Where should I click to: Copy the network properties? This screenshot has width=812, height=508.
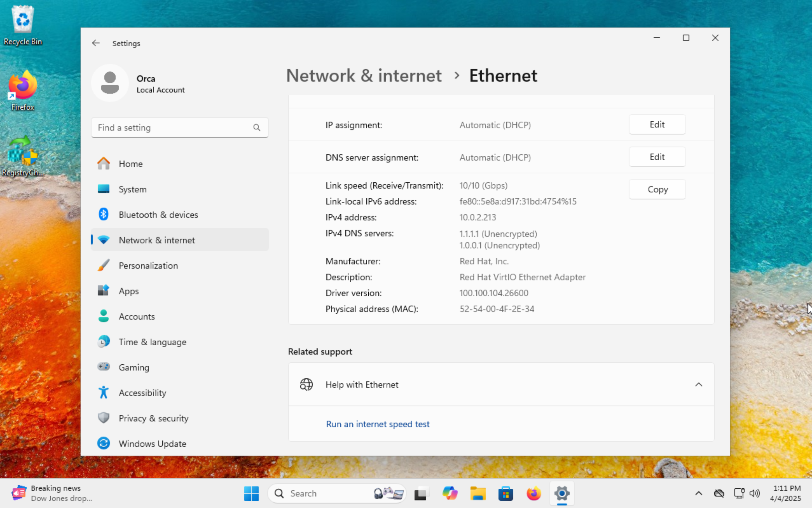tap(657, 189)
